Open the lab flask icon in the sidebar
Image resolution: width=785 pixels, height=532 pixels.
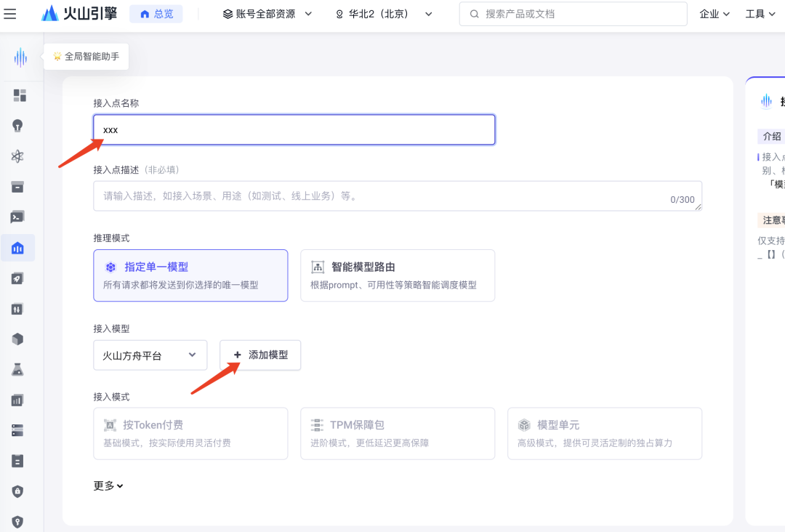[x=18, y=369]
